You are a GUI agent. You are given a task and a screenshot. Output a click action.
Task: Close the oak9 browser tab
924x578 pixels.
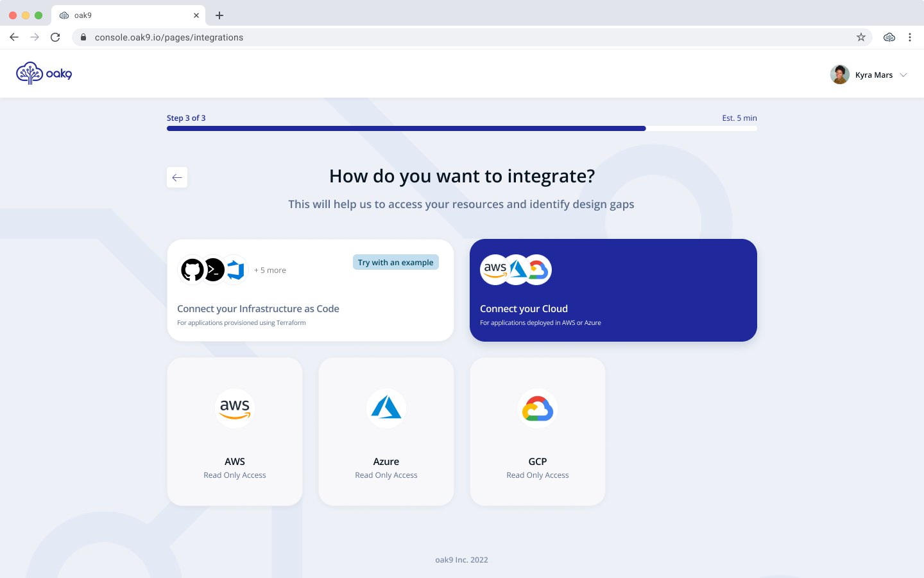tap(196, 15)
